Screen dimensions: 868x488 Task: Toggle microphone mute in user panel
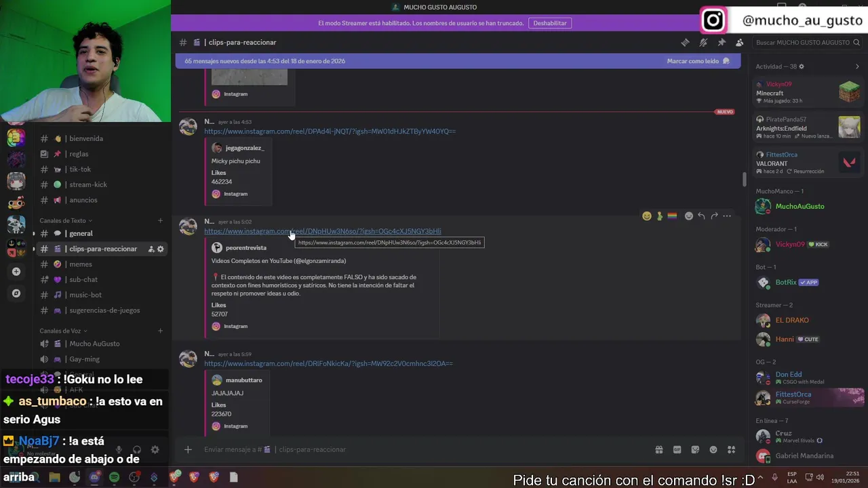(119, 449)
